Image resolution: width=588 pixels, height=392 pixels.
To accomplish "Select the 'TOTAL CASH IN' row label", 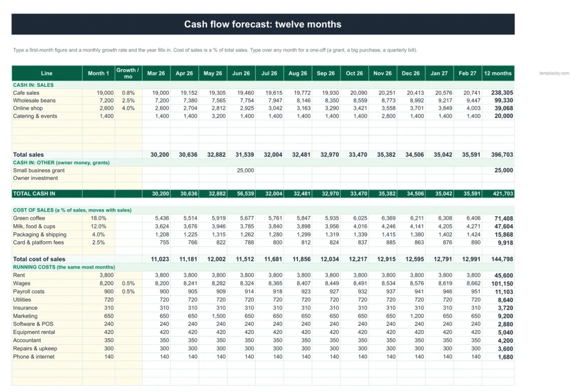I will (34, 194).
